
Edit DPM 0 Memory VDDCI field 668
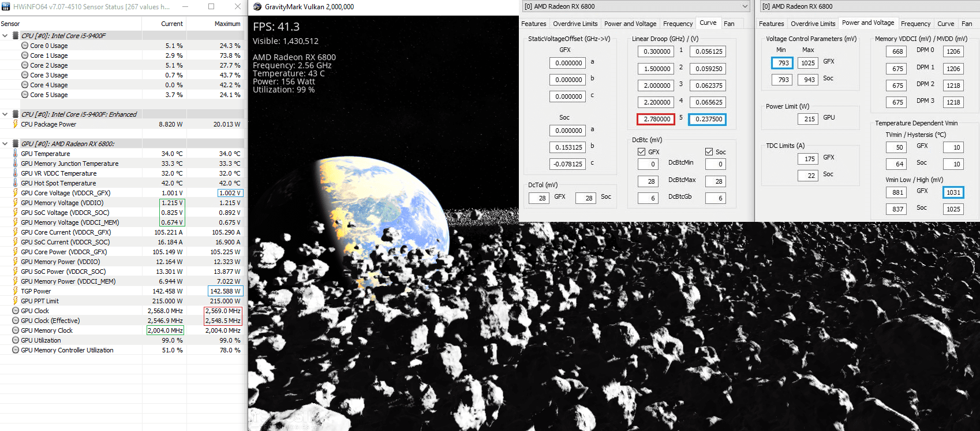click(896, 51)
